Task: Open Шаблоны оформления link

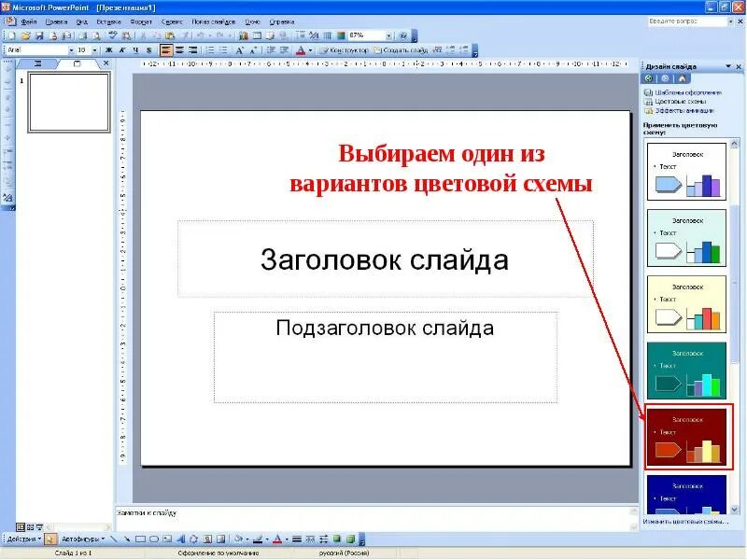Action: click(688, 92)
